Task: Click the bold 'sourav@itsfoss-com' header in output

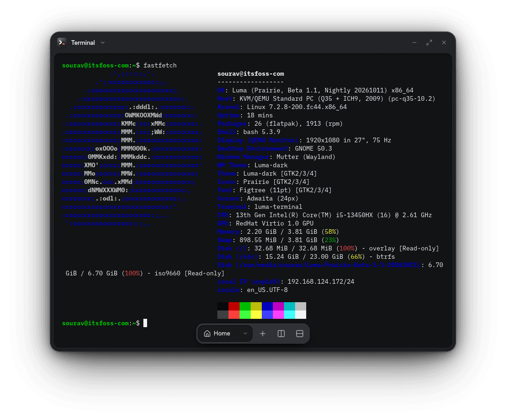Action: [x=251, y=74]
